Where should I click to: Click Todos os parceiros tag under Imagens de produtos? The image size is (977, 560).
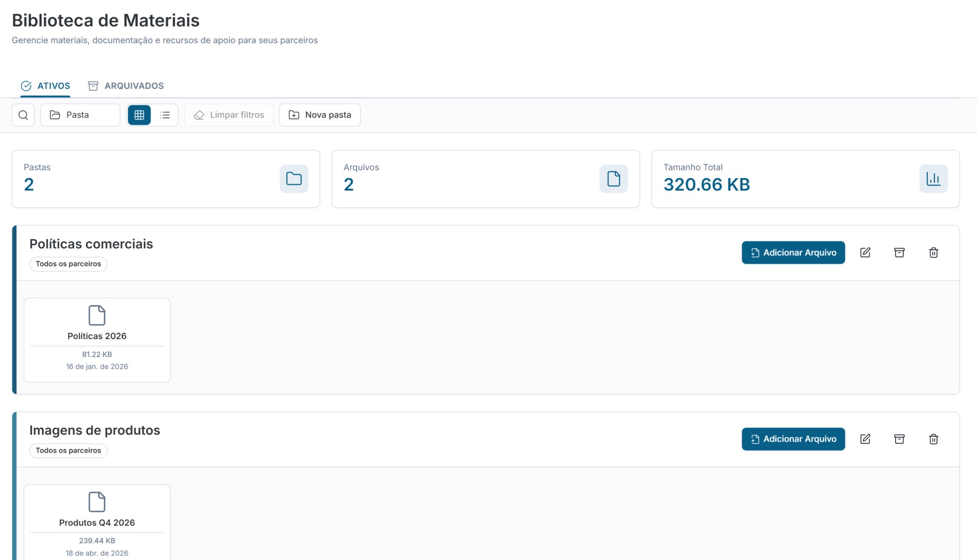(x=68, y=451)
